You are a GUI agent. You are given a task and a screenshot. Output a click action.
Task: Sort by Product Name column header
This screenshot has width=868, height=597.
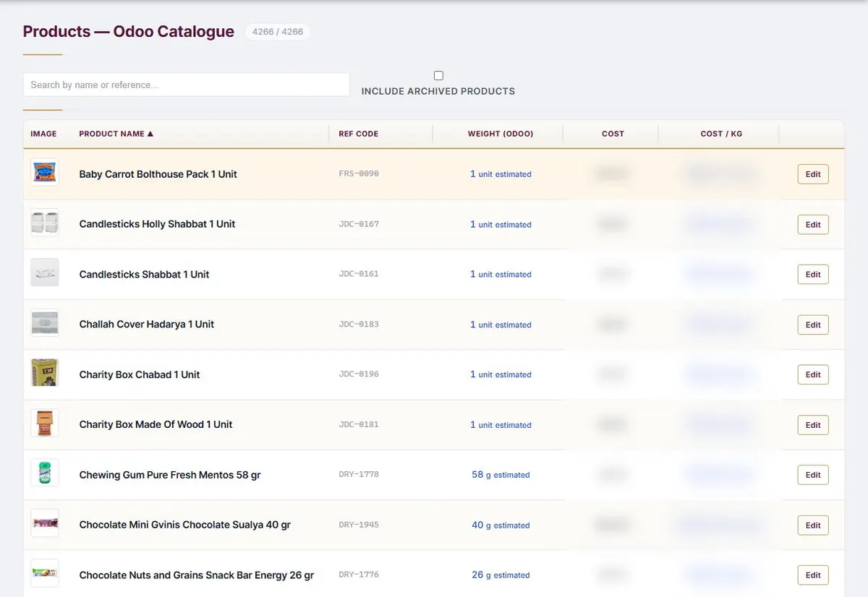tap(116, 134)
